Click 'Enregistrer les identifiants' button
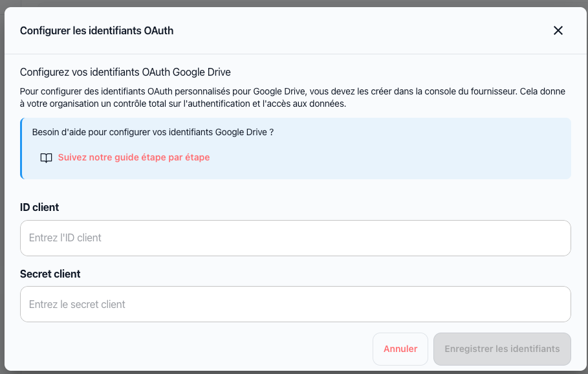Screen dimensions: 588x374 (x=502, y=349)
